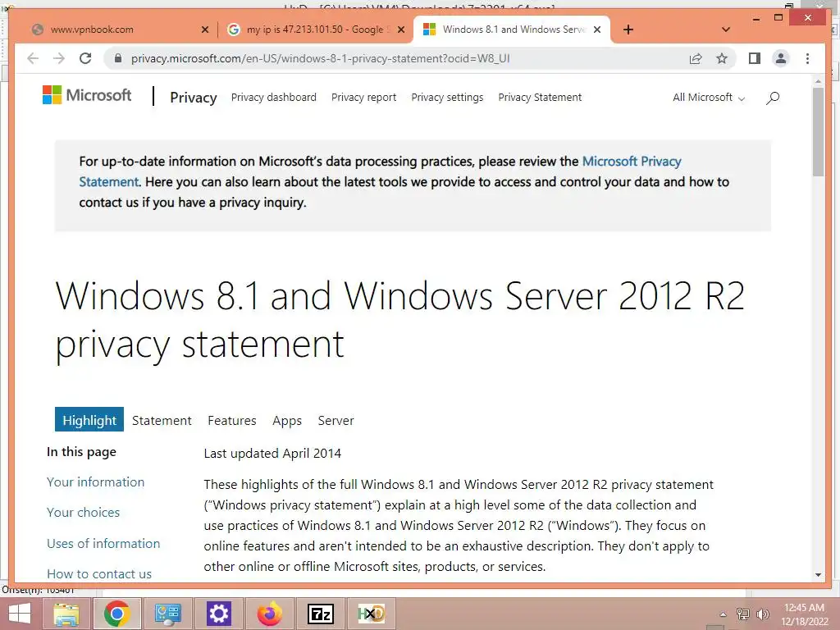The width and height of the screenshot is (840, 630).
Task: Switch to the Apps tab
Action: (x=287, y=421)
